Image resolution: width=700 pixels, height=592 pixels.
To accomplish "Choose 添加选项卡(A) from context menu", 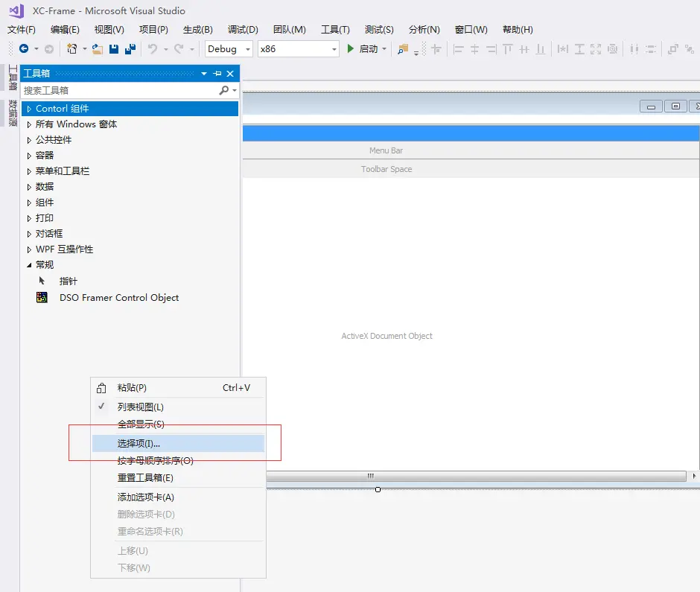I will point(178,497).
